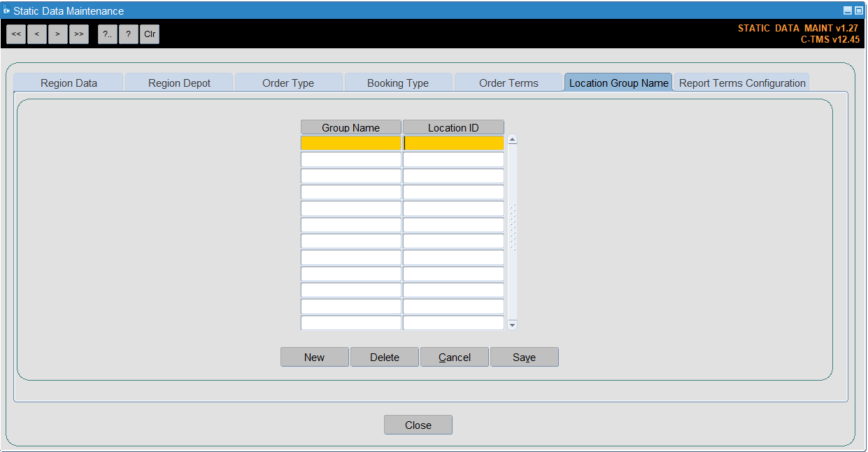
Task: Open the Report Terms Configuration tab
Action: click(742, 83)
